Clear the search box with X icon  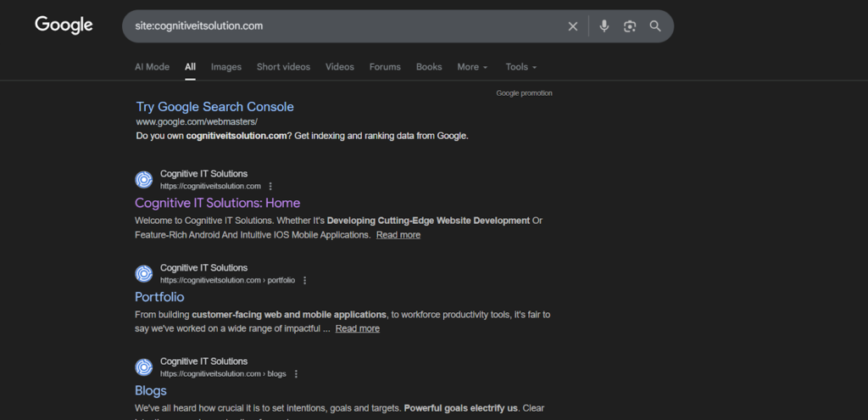[x=573, y=26]
